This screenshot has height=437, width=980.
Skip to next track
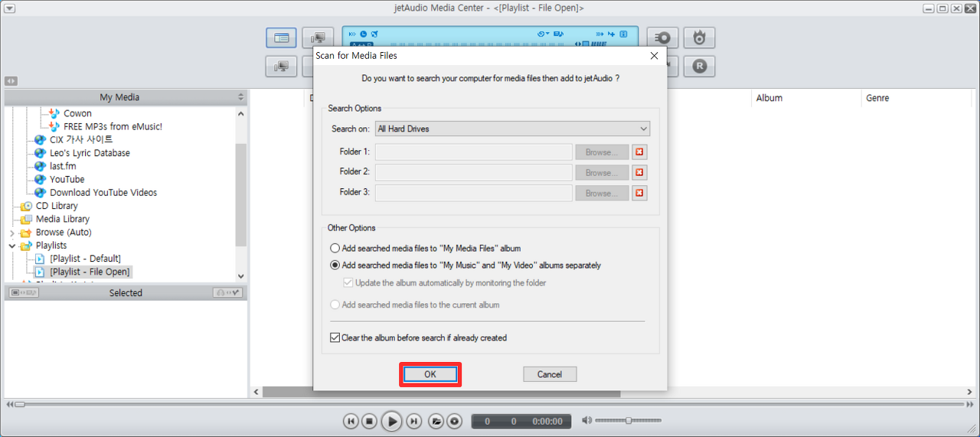coord(413,421)
